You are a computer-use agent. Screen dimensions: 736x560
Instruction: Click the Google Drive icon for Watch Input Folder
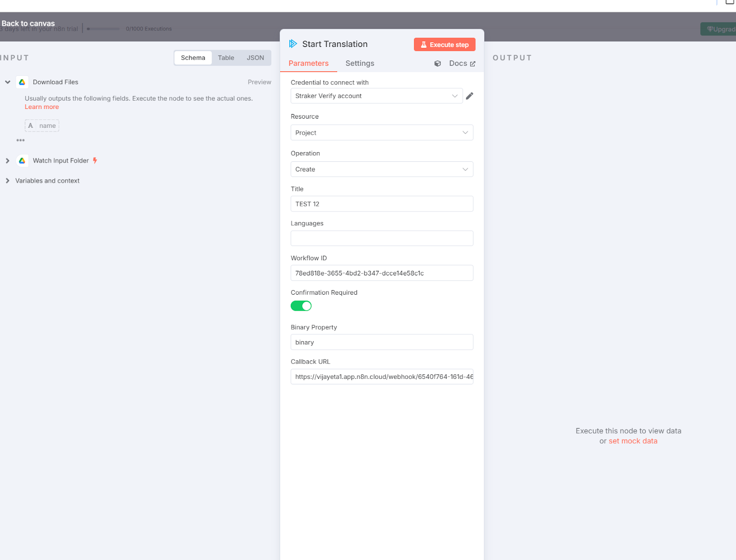22,160
